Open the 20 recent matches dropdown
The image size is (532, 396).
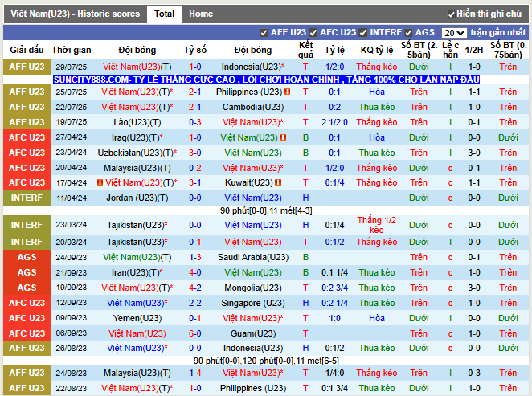(454, 33)
